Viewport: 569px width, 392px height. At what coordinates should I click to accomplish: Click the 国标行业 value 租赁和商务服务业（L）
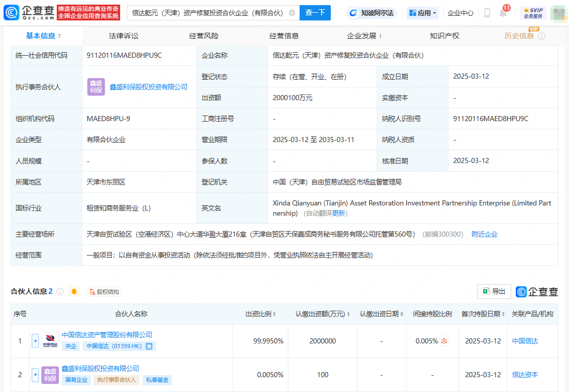click(x=118, y=208)
